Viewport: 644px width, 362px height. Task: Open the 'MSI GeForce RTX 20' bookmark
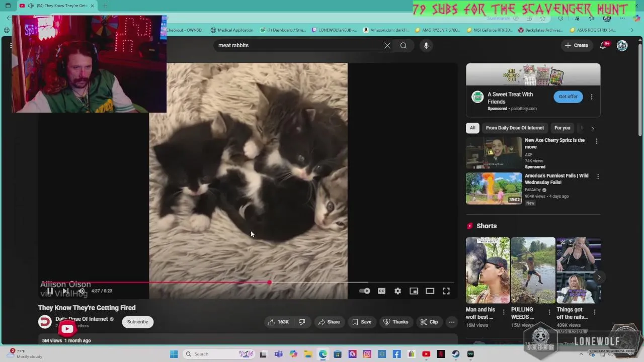pos(490,30)
